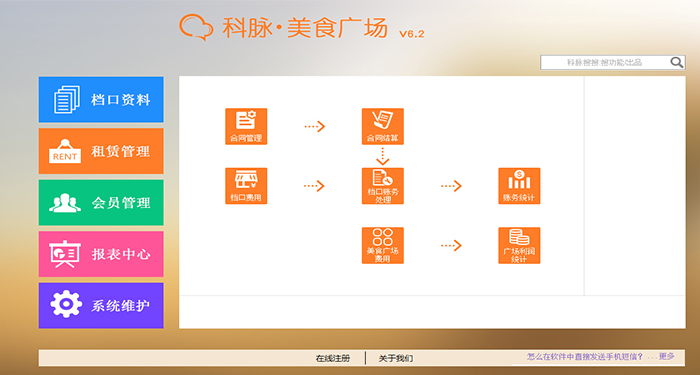Select the 系统维护 menu tile
The width and height of the screenshot is (700, 375).
(x=101, y=305)
